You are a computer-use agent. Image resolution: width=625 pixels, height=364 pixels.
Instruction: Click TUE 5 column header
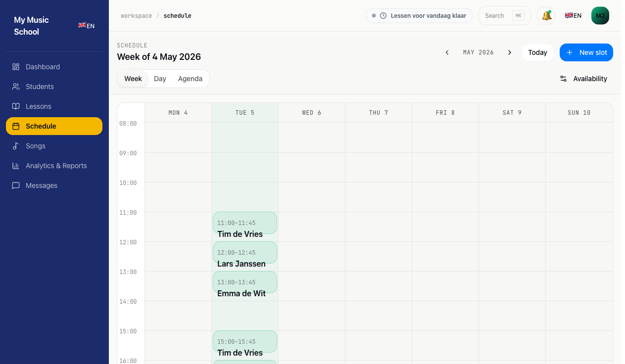tap(245, 113)
